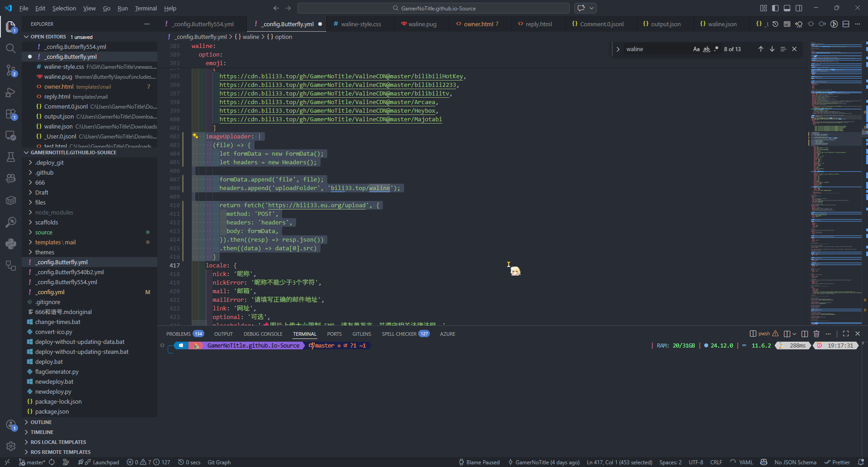Kill terminal with the trash icon
This screenshot has height=467, width=868.
click(816, 334)
